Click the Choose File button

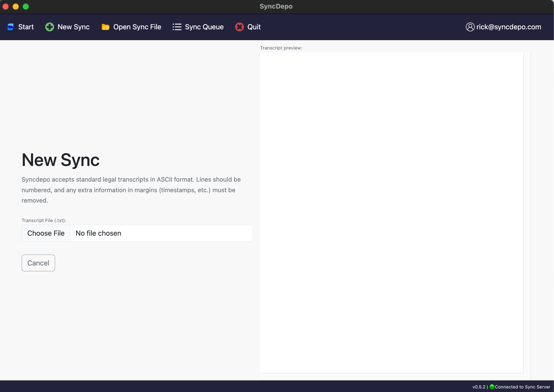(x=46, y=233)
